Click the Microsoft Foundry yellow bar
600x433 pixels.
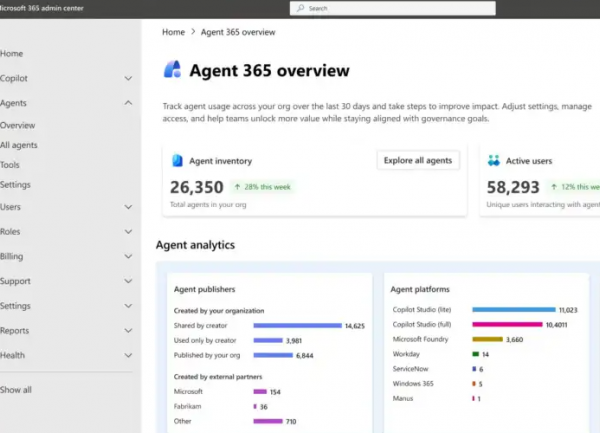[487, 339]
